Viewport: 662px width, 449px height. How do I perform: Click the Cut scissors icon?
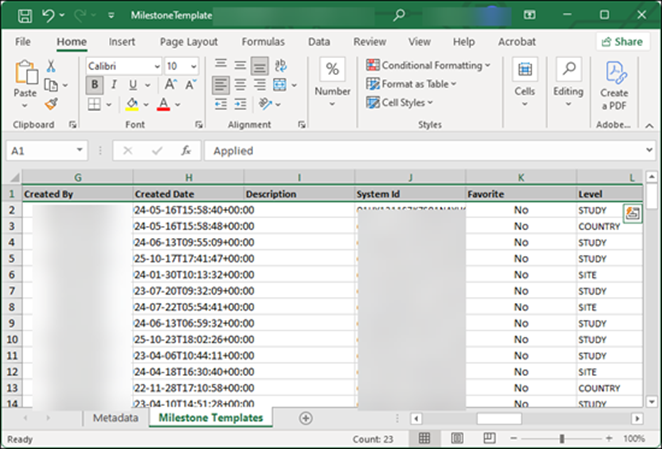51,66
